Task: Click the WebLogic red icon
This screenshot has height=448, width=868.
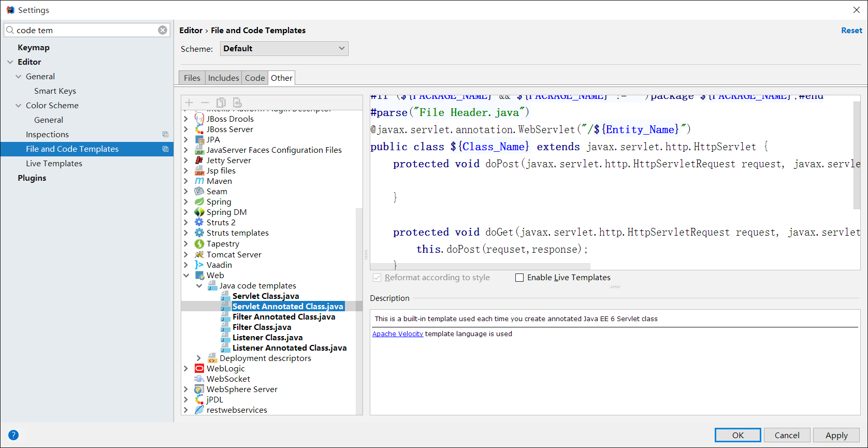Action: coord(199,368)
